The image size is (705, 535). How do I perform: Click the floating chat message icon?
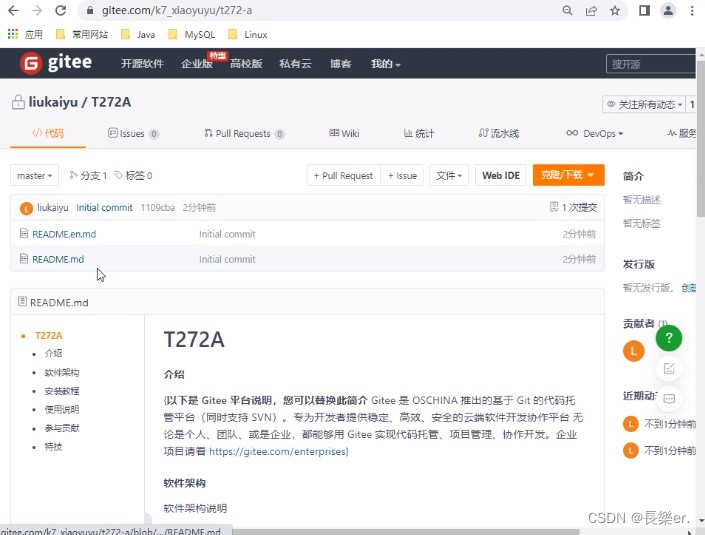tap(669, 399)
